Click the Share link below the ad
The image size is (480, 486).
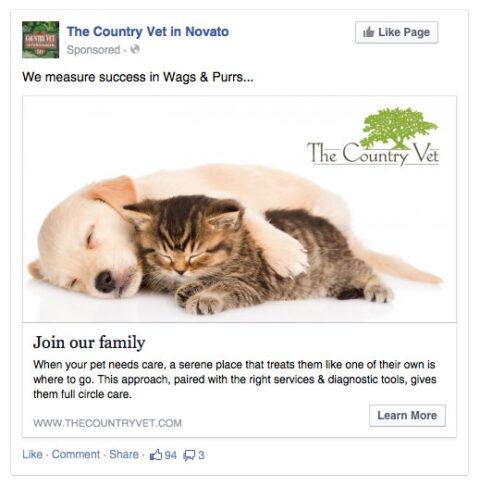[124, 454]
